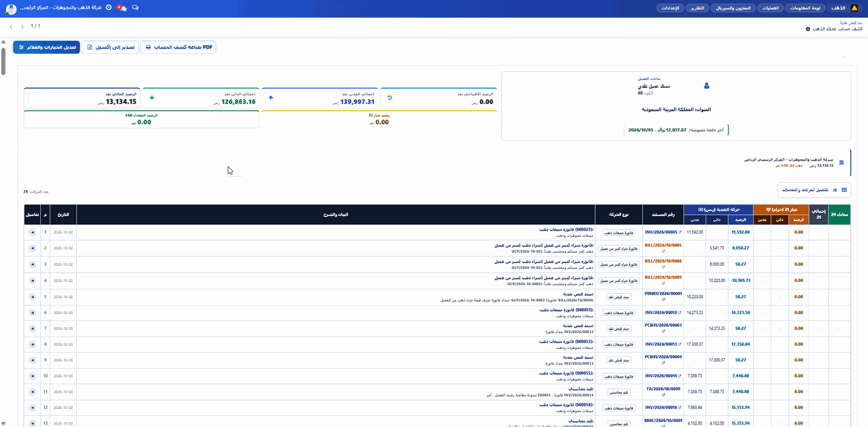Screen dimensions: 868x427
Task: Open company switcher شركة الذهب والمجوهرات
Action: point(60,7)
